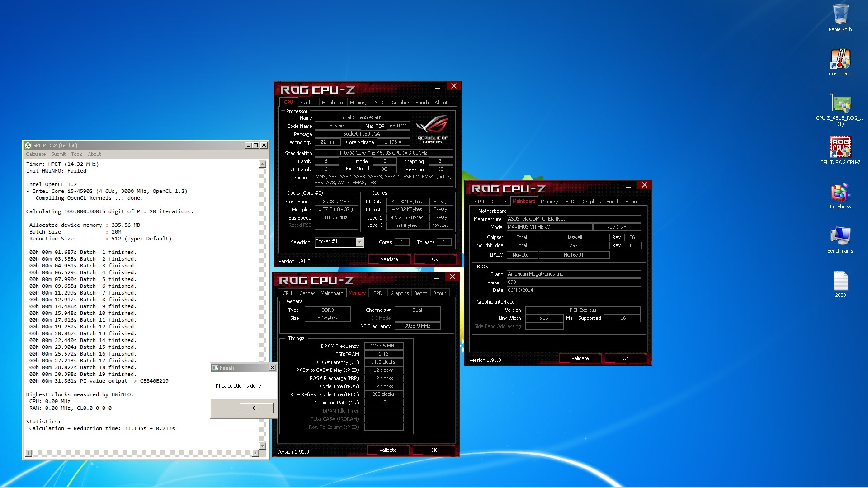Screen dimensions: 868x488
Task: Select Memory tab in Mainboard CPU-Z window
Action: pos(549,202)
